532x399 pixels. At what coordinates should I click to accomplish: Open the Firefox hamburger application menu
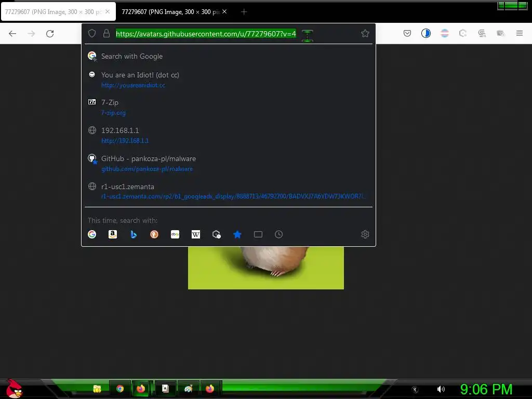[520, 33]
